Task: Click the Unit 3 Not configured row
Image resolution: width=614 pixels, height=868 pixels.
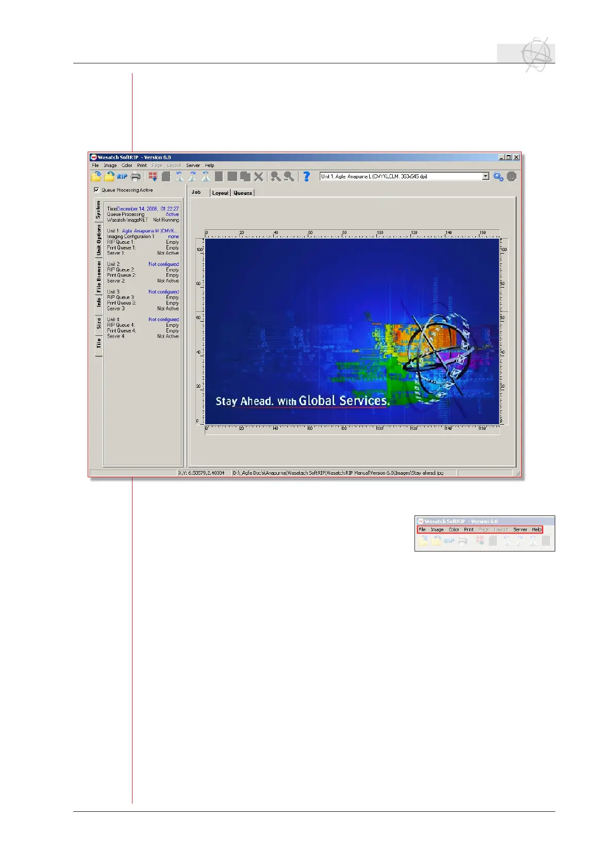Action: point(143,292)
